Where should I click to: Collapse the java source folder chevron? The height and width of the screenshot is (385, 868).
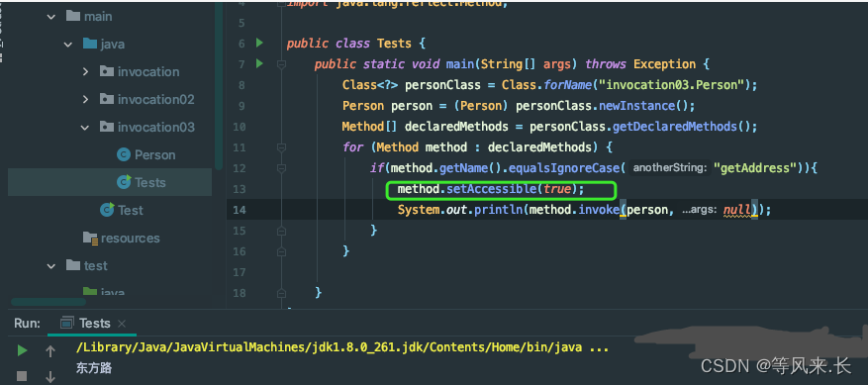tap(68, 45)
